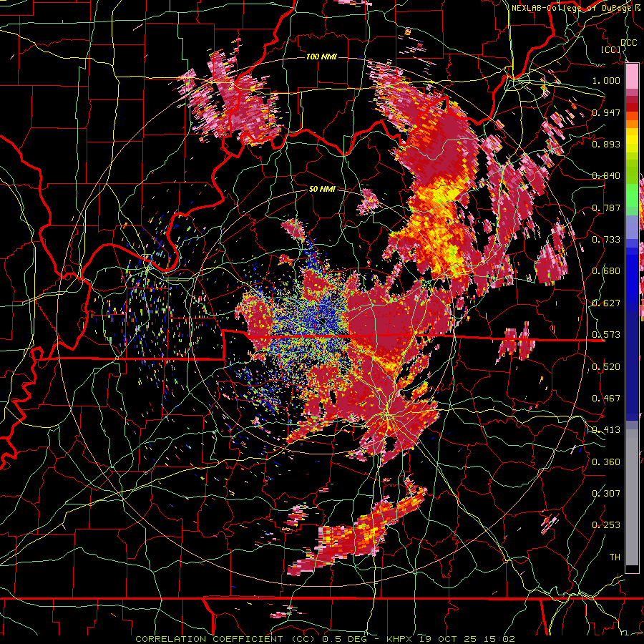This screenshot has width=644, height=644.
Task: Select the 0.253 scale value
Action: [606, 525]
